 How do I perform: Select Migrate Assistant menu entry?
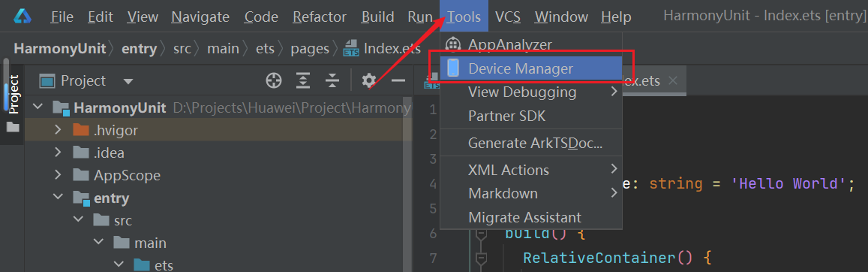(x=531, y=217)
